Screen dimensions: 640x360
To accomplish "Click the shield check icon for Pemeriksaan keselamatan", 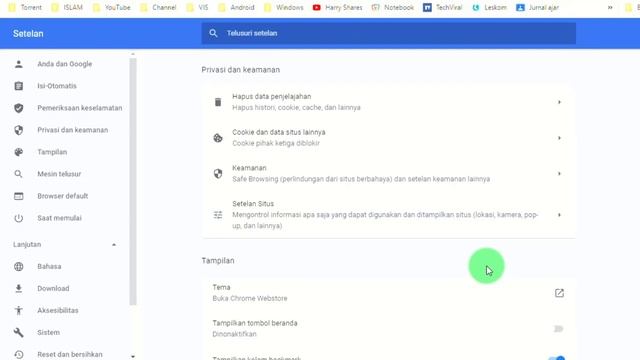I will 18,108.
